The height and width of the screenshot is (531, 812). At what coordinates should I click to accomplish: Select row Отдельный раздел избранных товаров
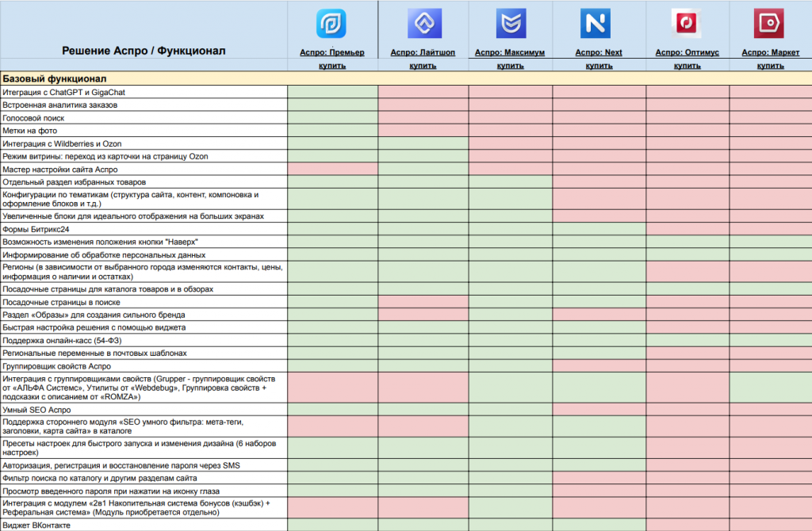[x=144, y=182]
